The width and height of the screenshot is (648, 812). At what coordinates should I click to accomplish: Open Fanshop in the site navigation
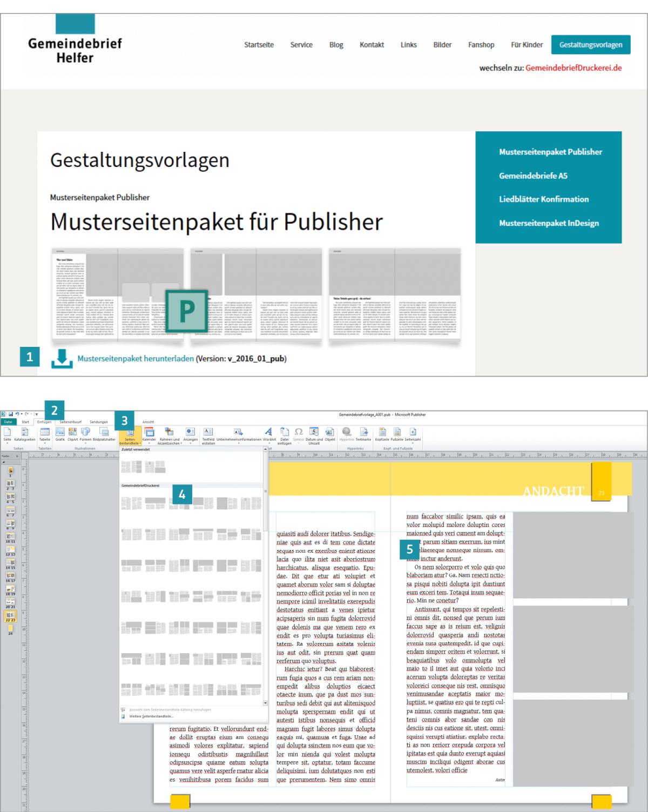point(481,45)
